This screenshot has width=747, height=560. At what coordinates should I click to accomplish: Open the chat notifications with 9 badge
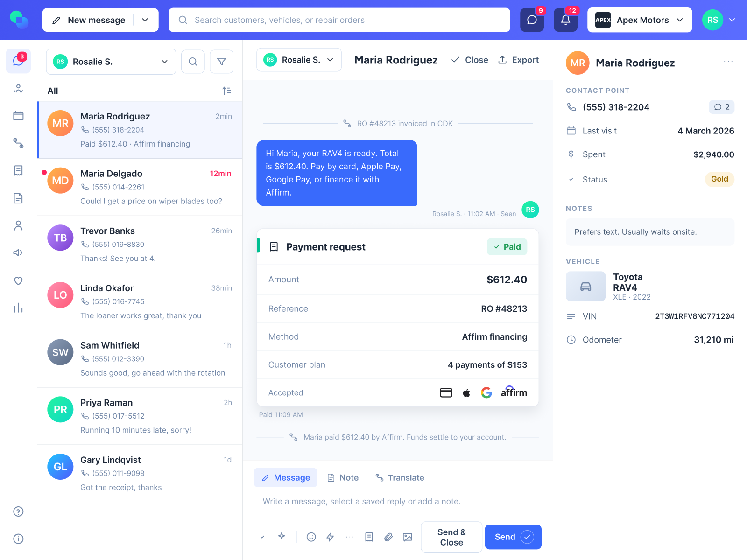(x=532, y=20)
